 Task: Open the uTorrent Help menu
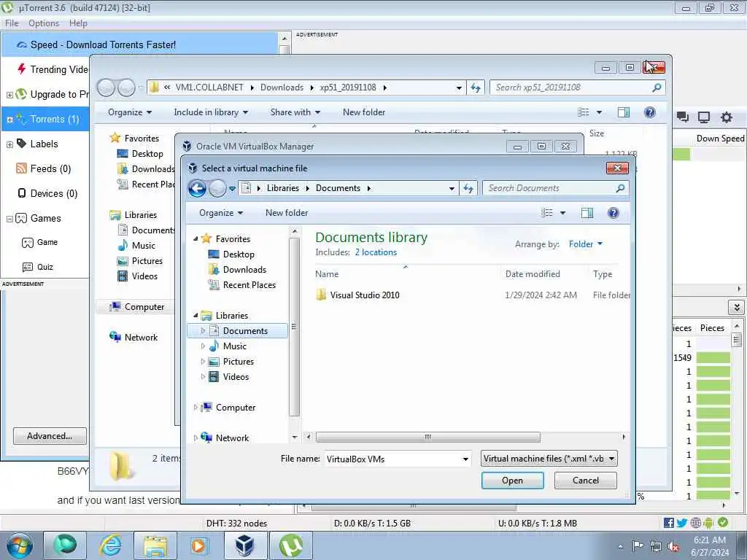click(x=78, y=23)
